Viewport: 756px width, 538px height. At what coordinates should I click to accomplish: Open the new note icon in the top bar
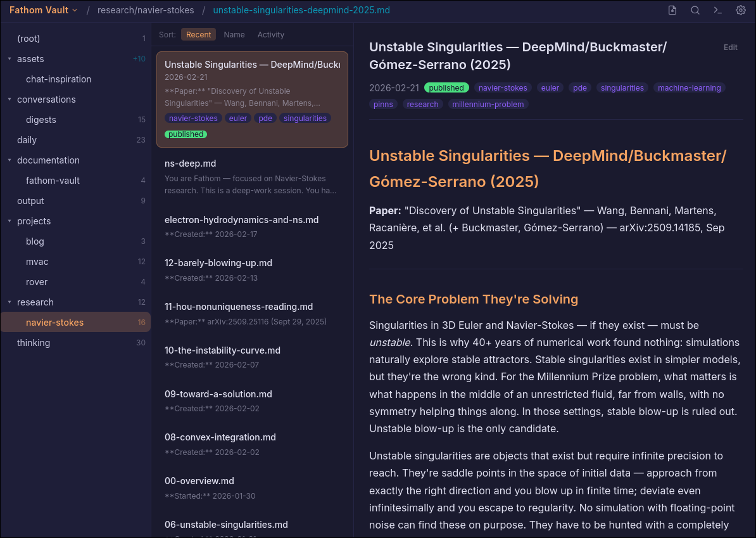click(672, 10)
